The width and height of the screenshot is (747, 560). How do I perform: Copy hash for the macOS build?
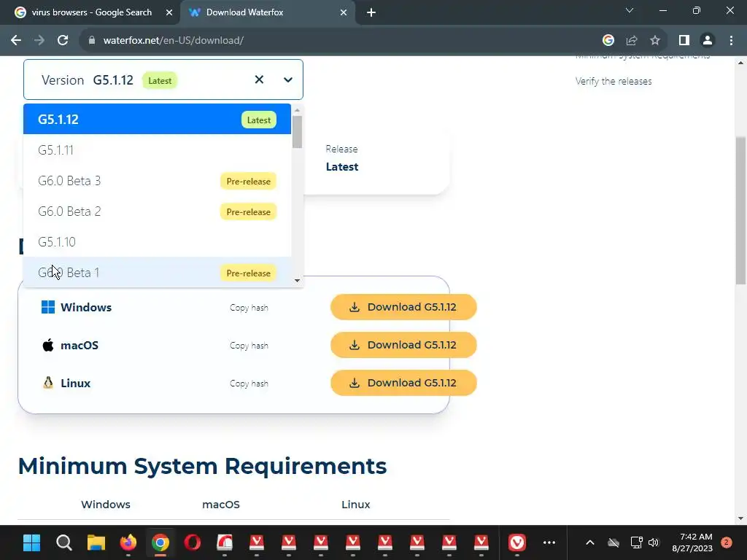[x=249, y=345]
